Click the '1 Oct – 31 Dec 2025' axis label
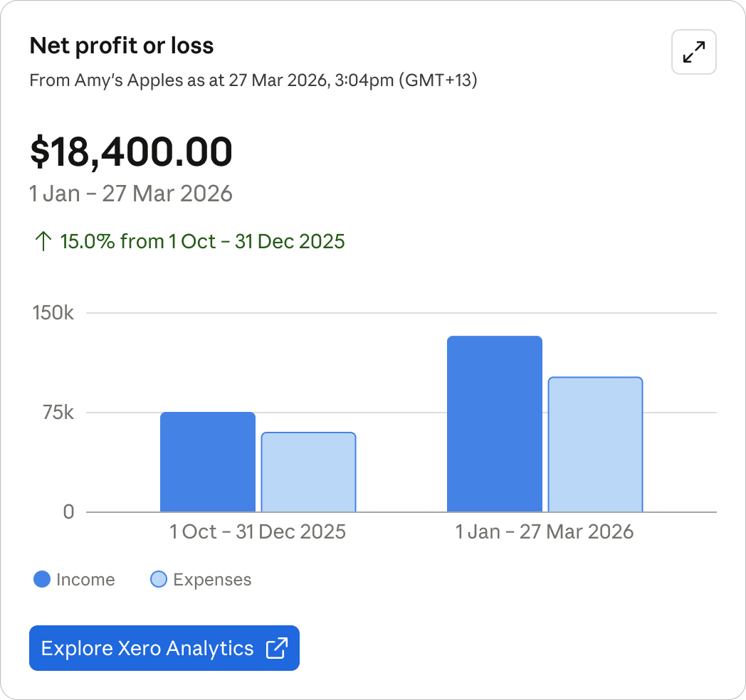Image resolution: width=746 pixels, height=700 pixels. pos(258,531)
